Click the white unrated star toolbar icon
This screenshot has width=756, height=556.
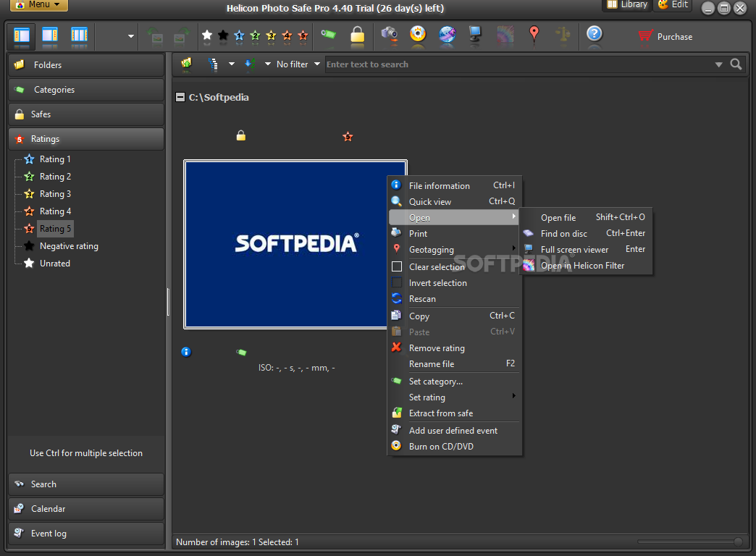207,35
